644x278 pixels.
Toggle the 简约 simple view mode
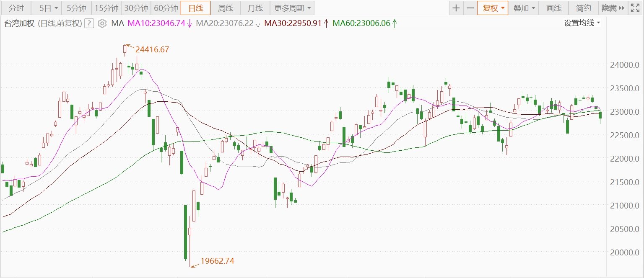[x=584, y=8]
